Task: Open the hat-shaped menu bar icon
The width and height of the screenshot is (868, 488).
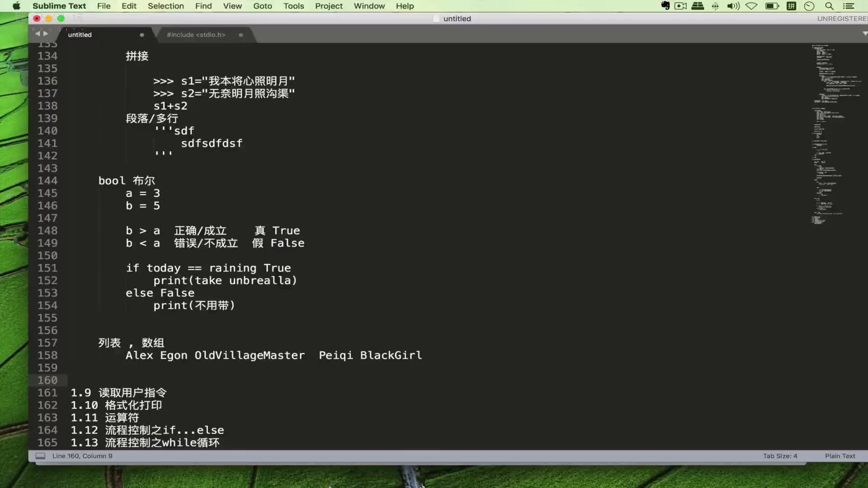Action: pos(698,6)
